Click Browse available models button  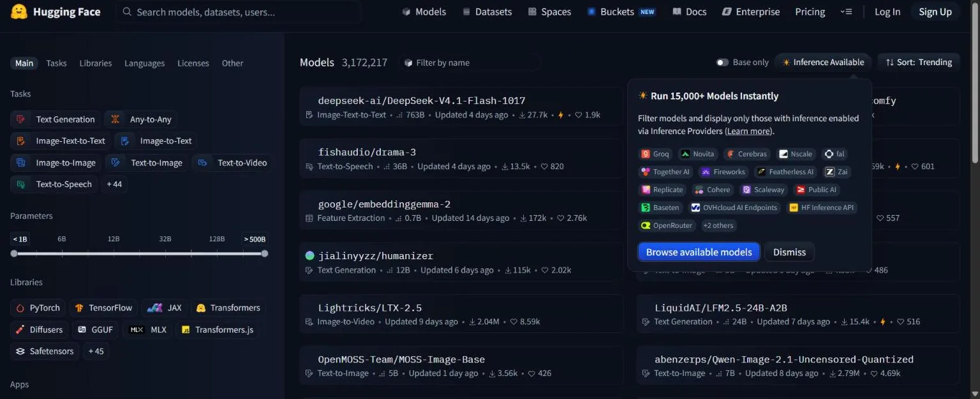coord(699,252)
